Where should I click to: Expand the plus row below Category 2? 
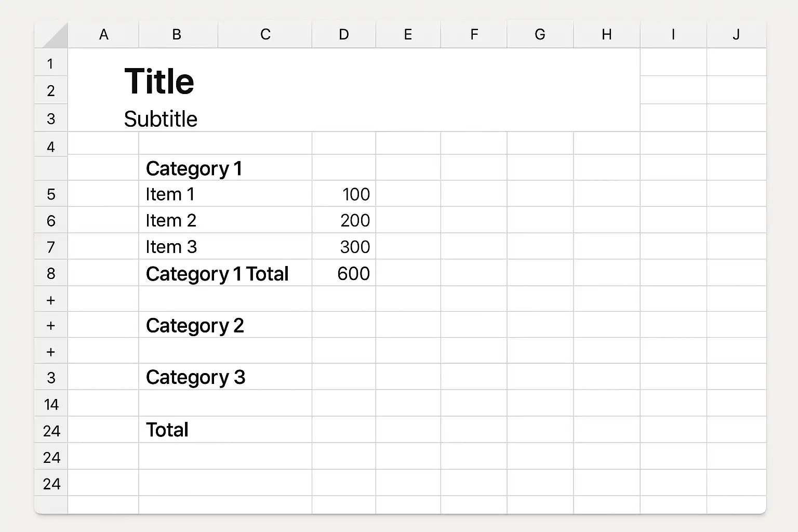pyautogui.click(x=51, y=352)
